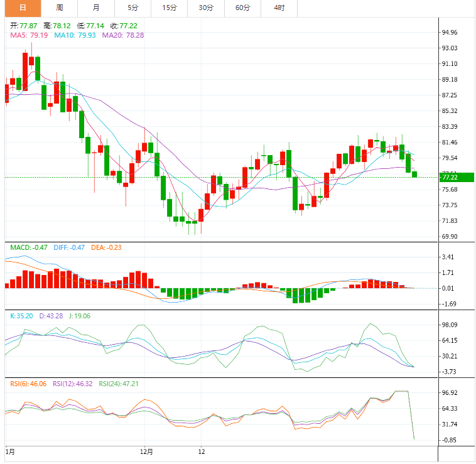Switch to the 月 monthly tab
Viewport: 476px width, 464px height.
coord(95,8)
